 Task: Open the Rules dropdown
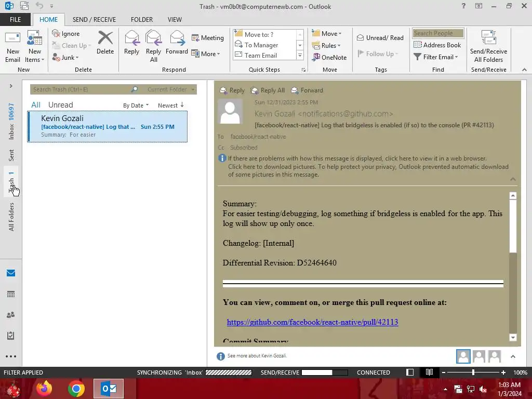326,46
